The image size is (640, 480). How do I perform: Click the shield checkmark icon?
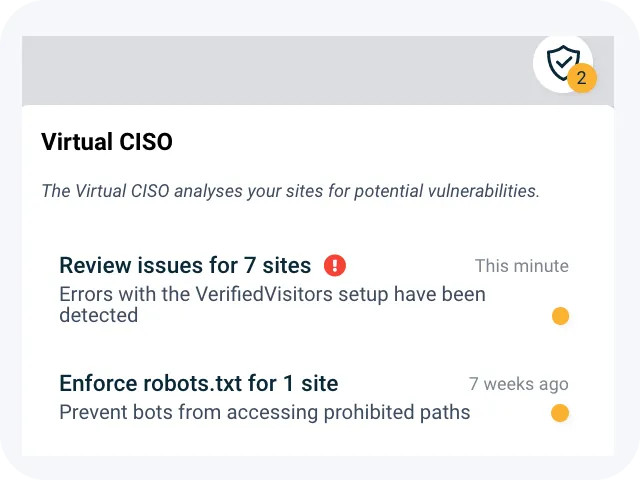(x=562, y=62)
